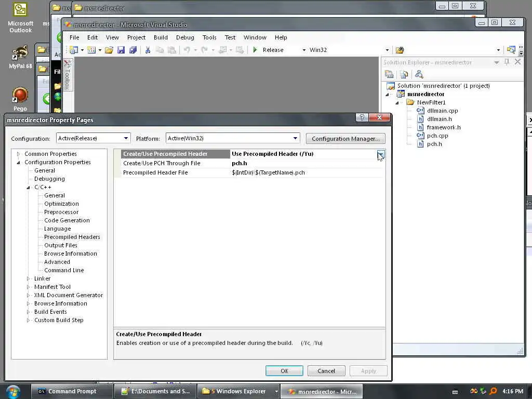Image resolution: width=532 pixels, height=399 pixels.
Task: Collapse C/C++ tree node
Action: pyautogui.click(x=28, y=187)
